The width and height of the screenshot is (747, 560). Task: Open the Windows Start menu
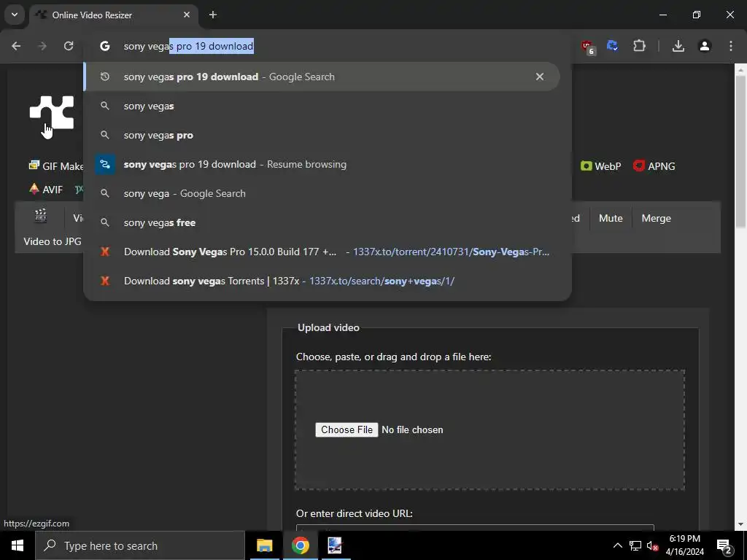pos(18,545)
